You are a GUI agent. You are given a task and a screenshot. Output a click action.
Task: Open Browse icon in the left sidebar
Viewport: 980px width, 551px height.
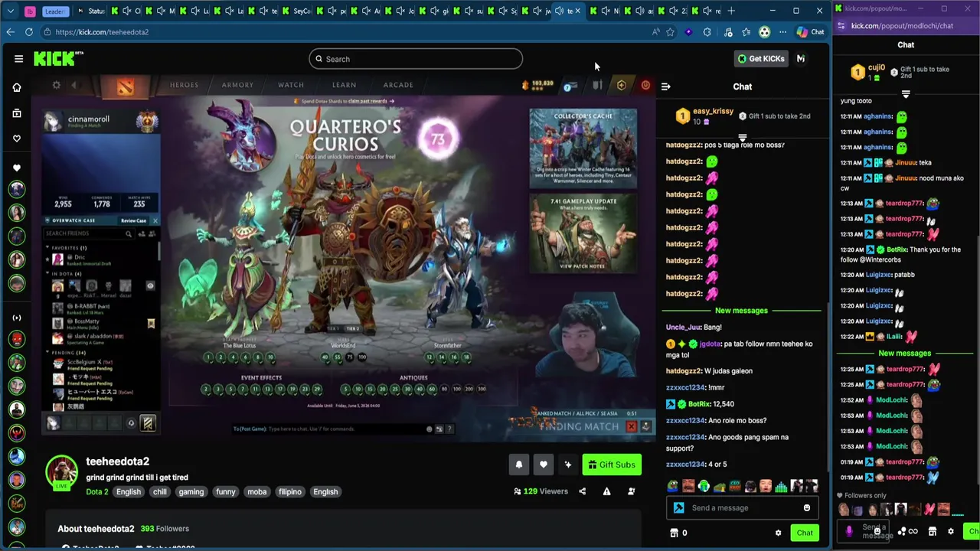point(17,113)
